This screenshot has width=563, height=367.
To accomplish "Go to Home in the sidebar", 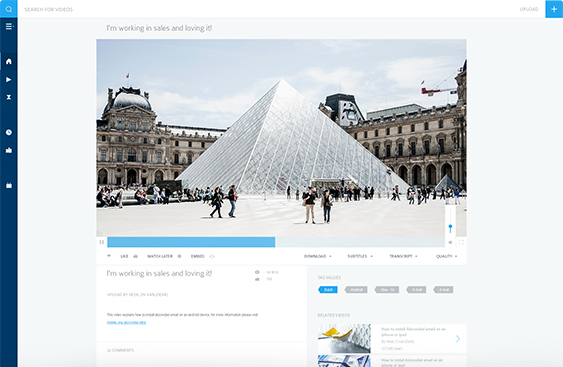I will pos(9,61).
